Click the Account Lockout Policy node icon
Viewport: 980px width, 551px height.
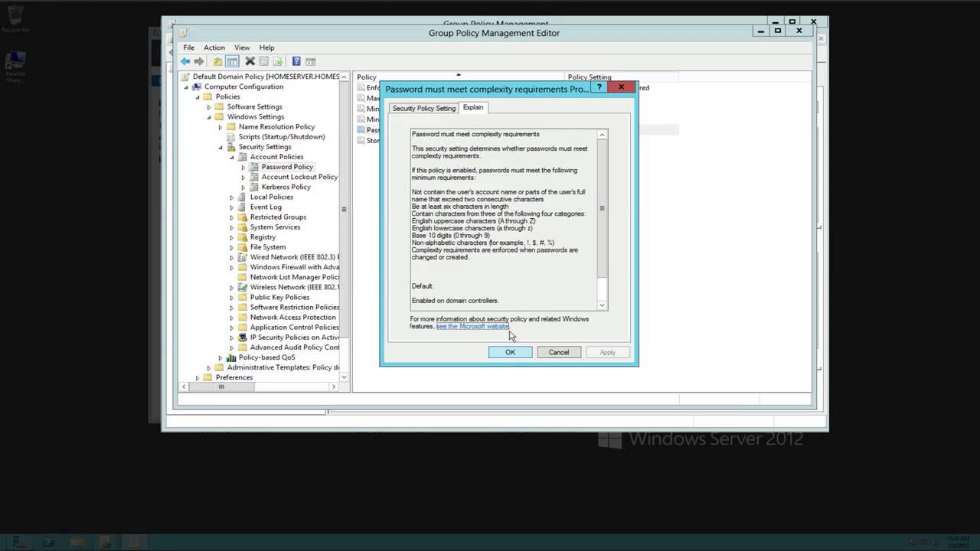click(254, 177)
